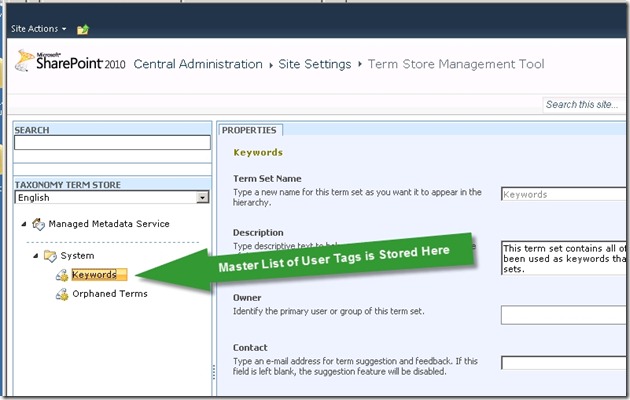Click the Orphaned Terms icon
Screen dimensions: 630x400
point(62,294)
